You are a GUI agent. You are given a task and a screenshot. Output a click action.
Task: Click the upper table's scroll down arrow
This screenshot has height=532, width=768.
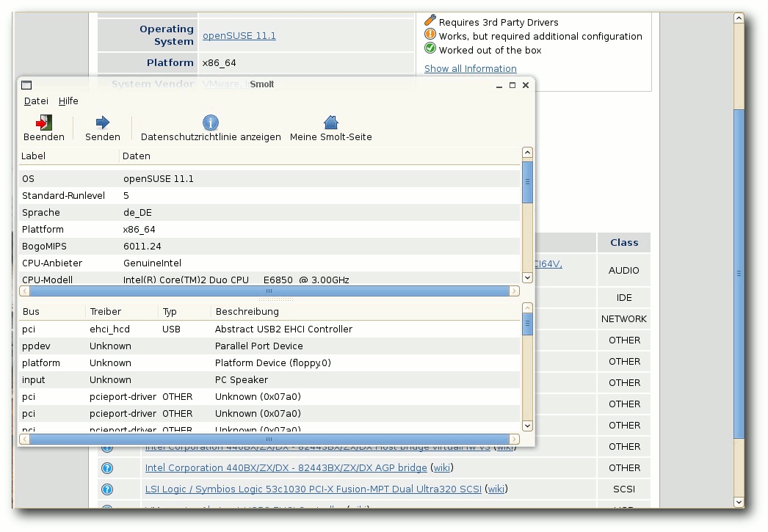tap(527, 277)
